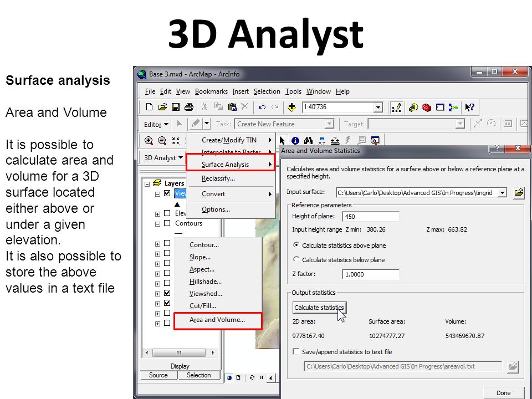The image size is (532, 399).
Task: Choose Create/Modify TIN menu item
Action: (231, 140)
